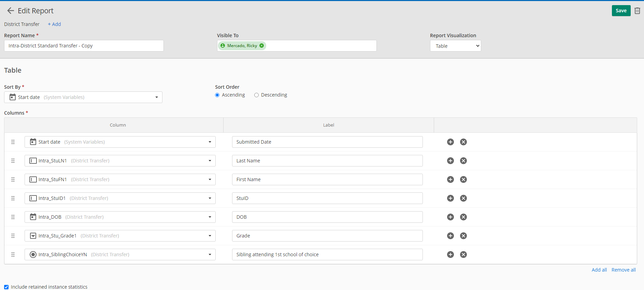Delete the report using the trash icon
This screenshot has height=290, width=644.
coord(637,11)
